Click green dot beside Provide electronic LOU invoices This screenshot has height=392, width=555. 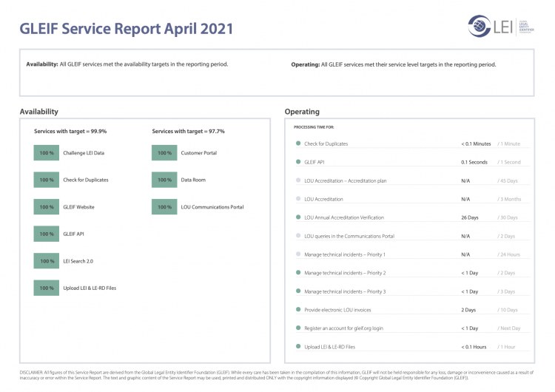point(298,309)
